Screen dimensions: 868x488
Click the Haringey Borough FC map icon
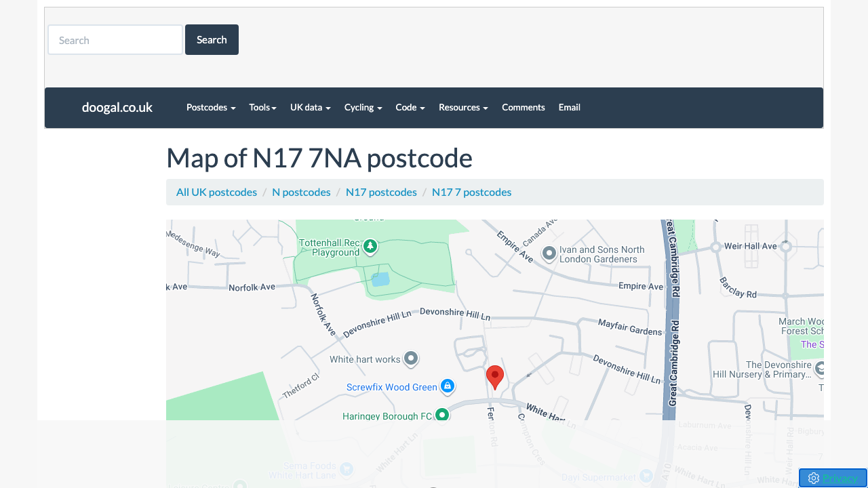tap(441, 414)
